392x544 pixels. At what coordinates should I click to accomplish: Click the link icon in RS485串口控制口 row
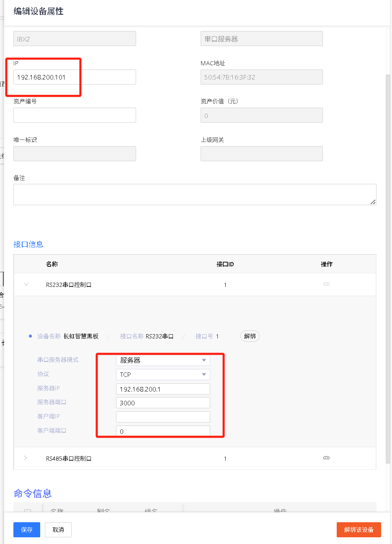[x=326, y=458]
